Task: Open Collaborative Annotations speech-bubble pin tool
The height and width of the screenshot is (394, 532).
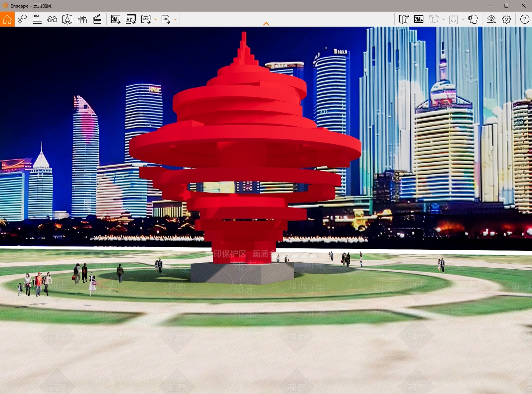Action: click(x=22, y=19)
